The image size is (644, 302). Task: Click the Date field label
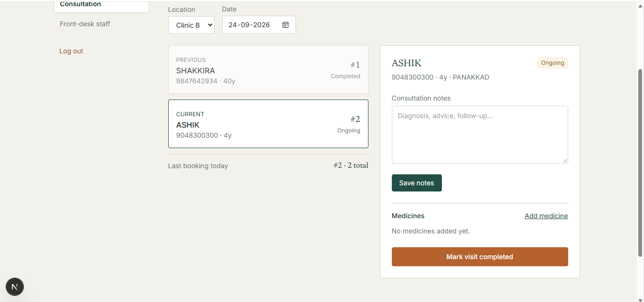pos(229,9)
